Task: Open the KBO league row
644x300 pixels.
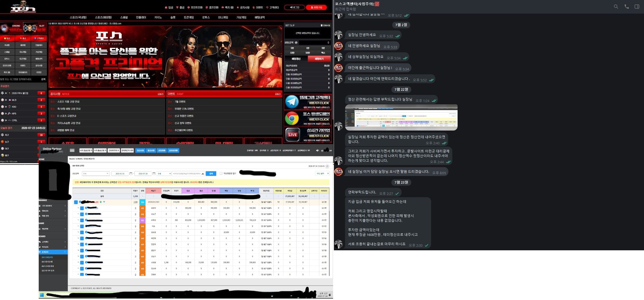Action: coord(23,107)
